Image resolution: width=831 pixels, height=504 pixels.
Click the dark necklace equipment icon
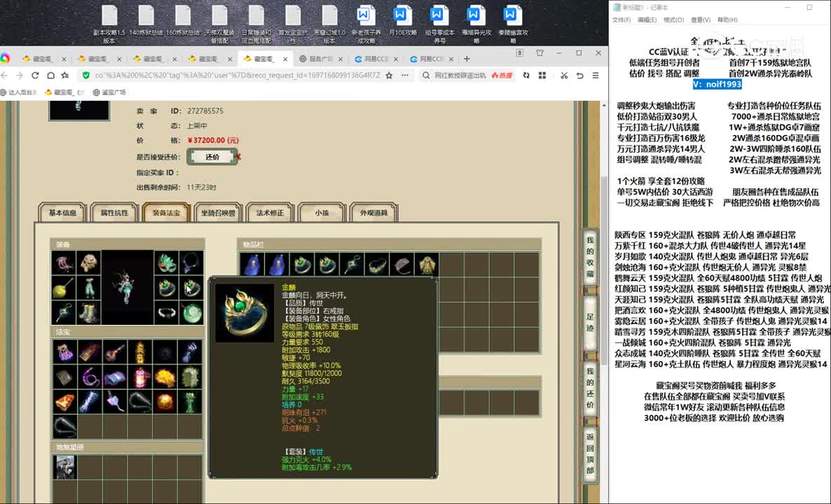click(191, 262)
